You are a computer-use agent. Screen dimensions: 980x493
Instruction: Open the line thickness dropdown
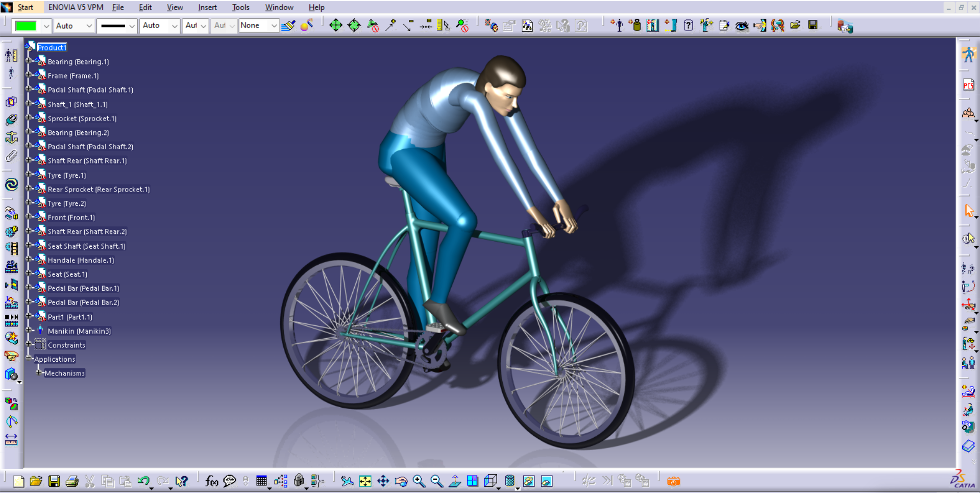pos(132,26)
